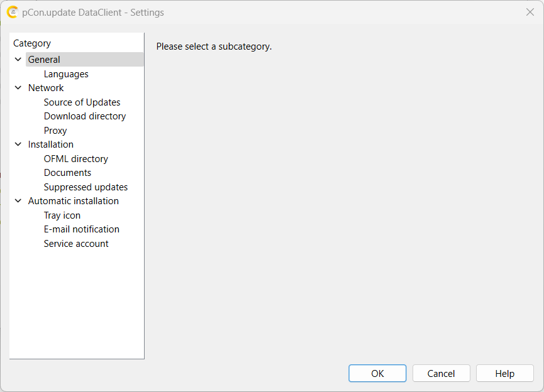Open Download directory settings

click(x=85, y=116)
